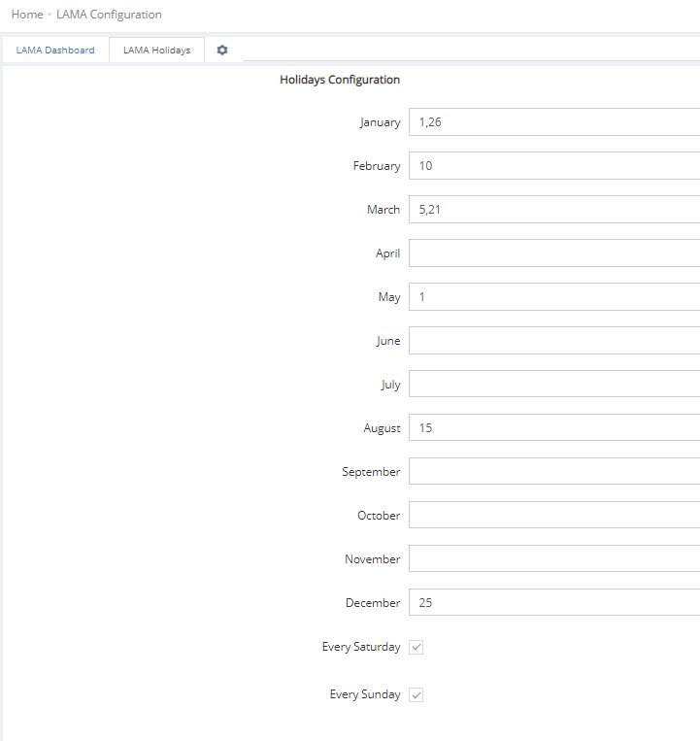Focus the empty June holidays field
Image resolution: width=700 pixels, height=741 pixels.
point(553,341)
